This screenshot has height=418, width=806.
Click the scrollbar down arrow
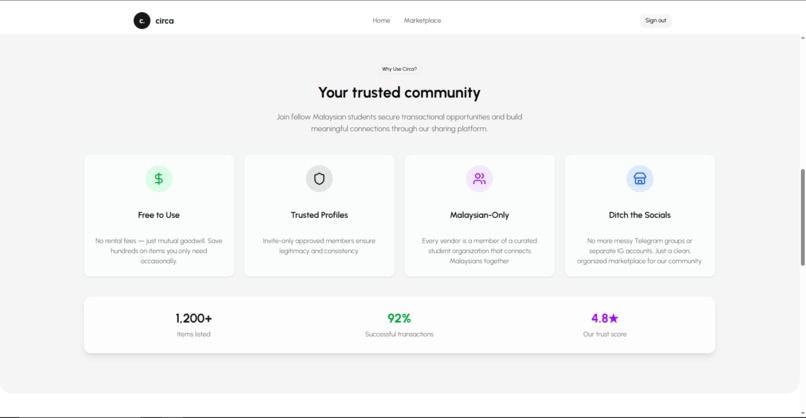(x=802, y=413)
